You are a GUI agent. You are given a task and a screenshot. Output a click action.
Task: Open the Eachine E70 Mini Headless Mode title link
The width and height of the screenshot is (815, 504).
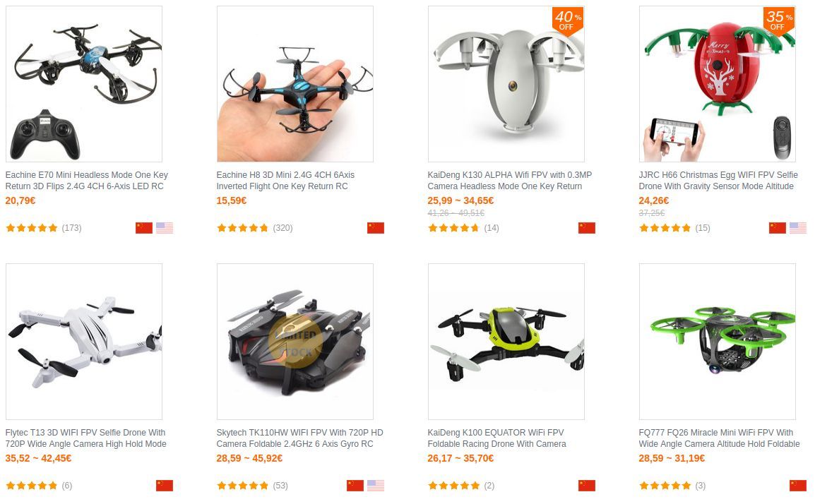point(86,180)
